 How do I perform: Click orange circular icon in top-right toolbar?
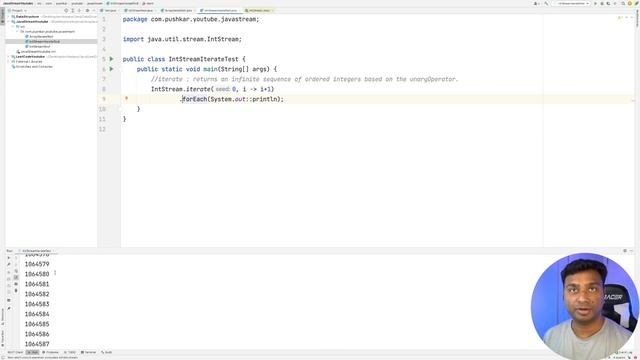click(630, 3)
